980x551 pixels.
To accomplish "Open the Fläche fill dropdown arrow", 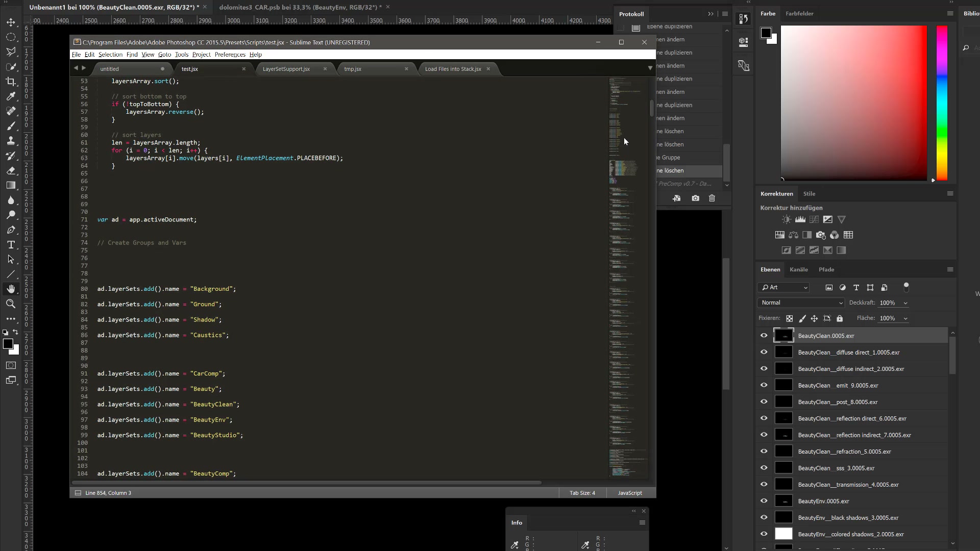I will point(905,318).
